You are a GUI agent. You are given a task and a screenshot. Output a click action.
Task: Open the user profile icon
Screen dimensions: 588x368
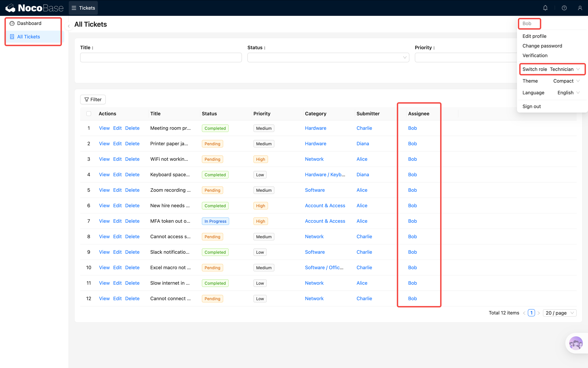pyautogui.click(x=580, y=8)
